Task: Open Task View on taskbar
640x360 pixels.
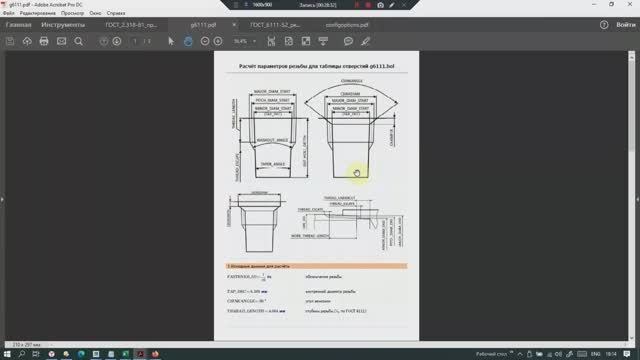Action: pyautogui.click(x=36, y=354)
